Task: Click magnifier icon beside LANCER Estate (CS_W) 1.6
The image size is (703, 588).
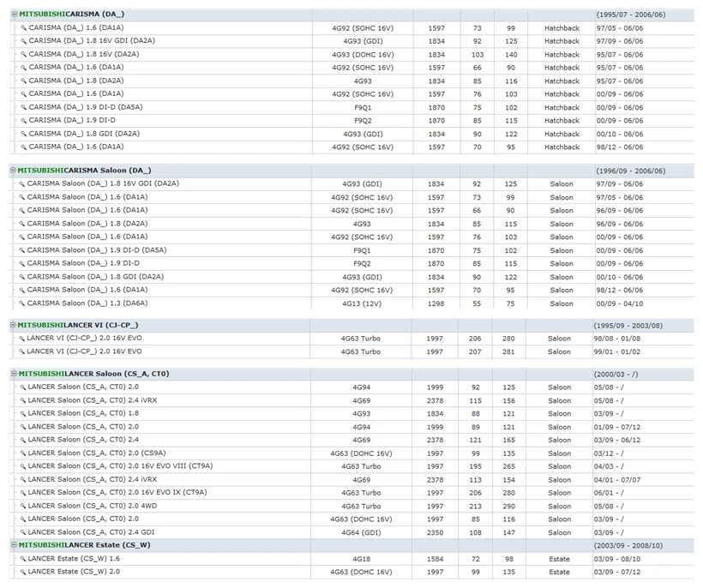Action: 22,560
